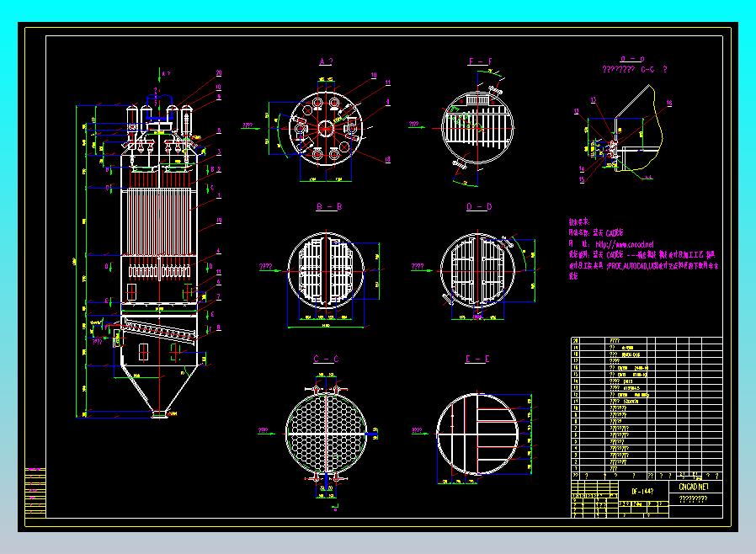
Task: Click the F – F section label
Action: [480, 61]
